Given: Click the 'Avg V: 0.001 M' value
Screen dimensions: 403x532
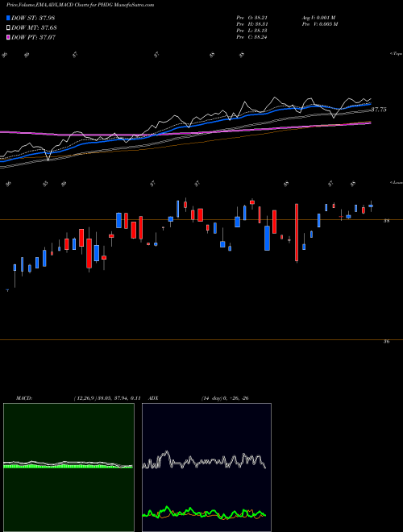Looking at the screenshot, I should click(318, 18).
